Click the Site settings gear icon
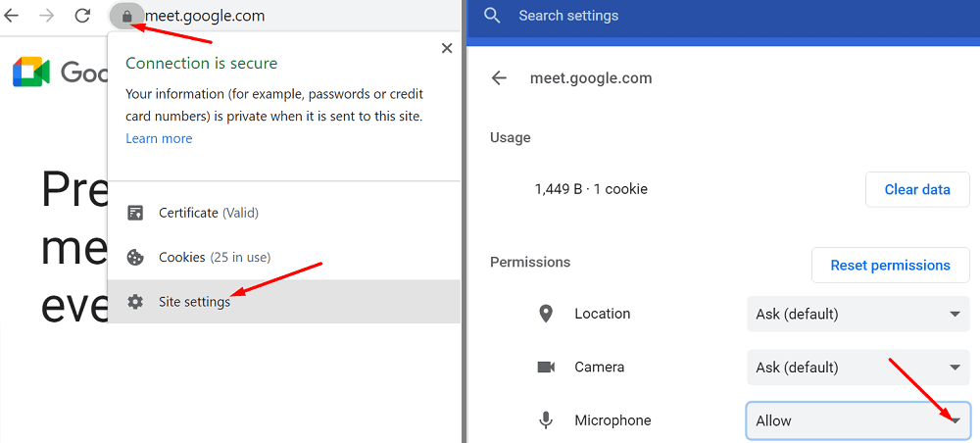Screen dimensions: 980x443 click(135, 302)
